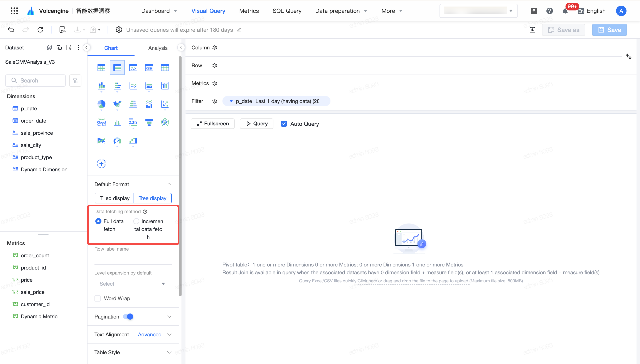The image size is (640, 364).
Task: Expand the Text Alignment section
Action: pos(169,334)
